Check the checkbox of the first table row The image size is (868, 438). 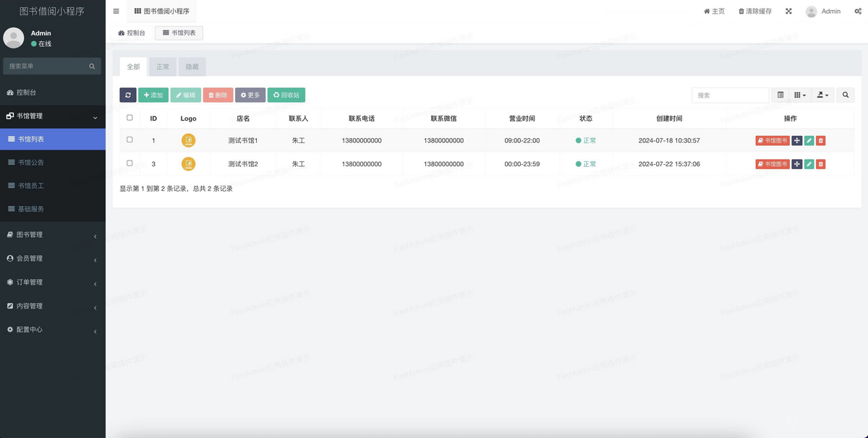(x=130, y=140)
